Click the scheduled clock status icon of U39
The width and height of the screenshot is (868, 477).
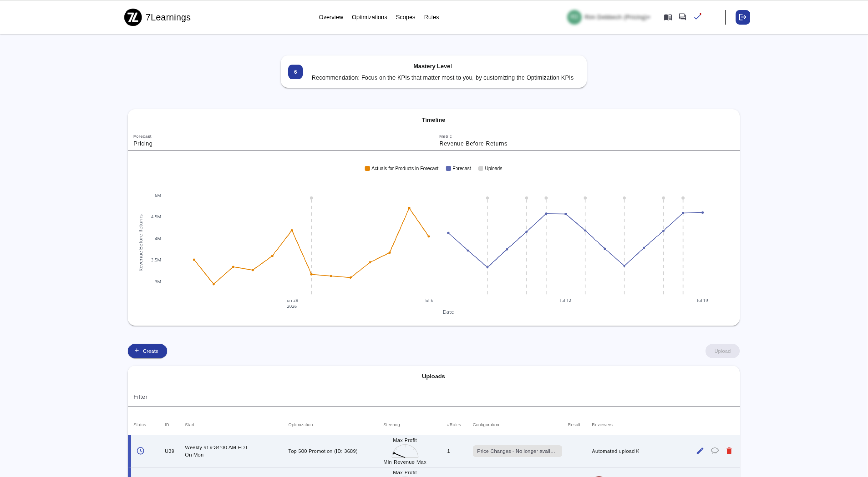[140, 451]
